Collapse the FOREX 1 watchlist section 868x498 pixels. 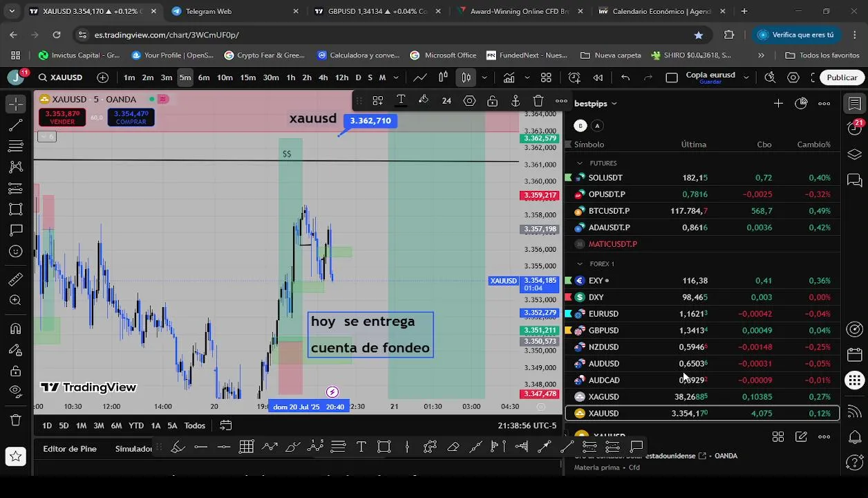(x=581, y=264)
